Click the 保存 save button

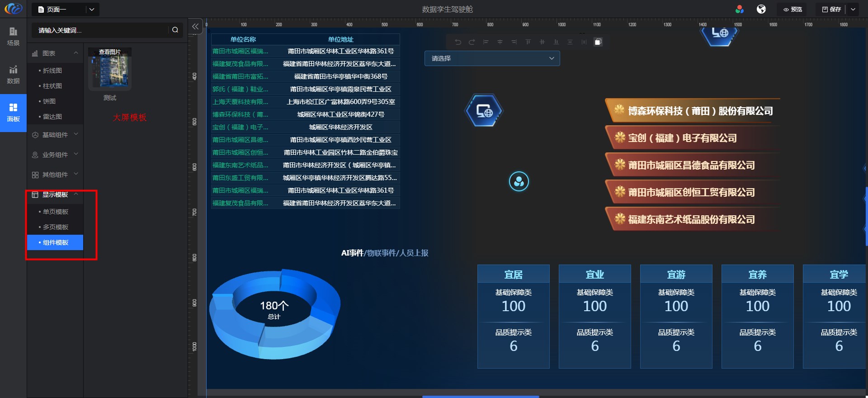(x=831, y=9)
